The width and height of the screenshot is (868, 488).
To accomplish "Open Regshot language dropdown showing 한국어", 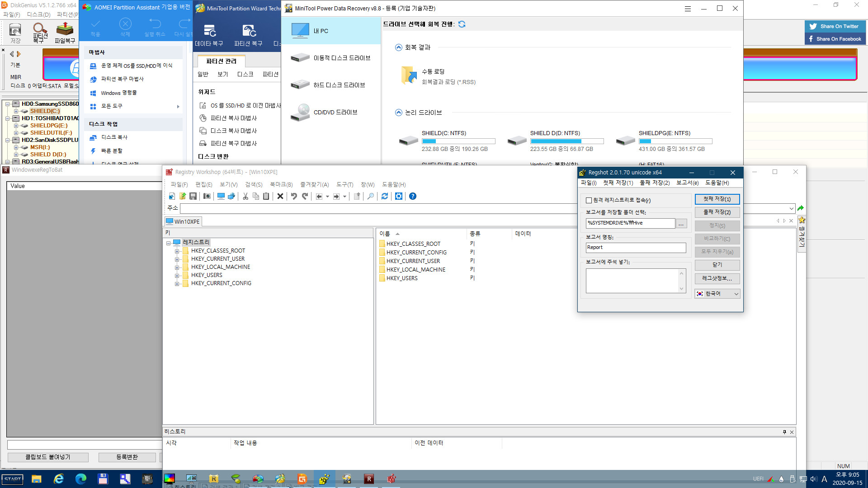I will 717,294.
